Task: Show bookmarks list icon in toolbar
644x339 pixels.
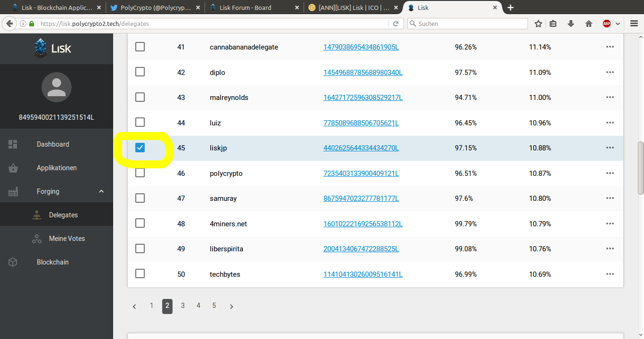Action: [553, 24]
